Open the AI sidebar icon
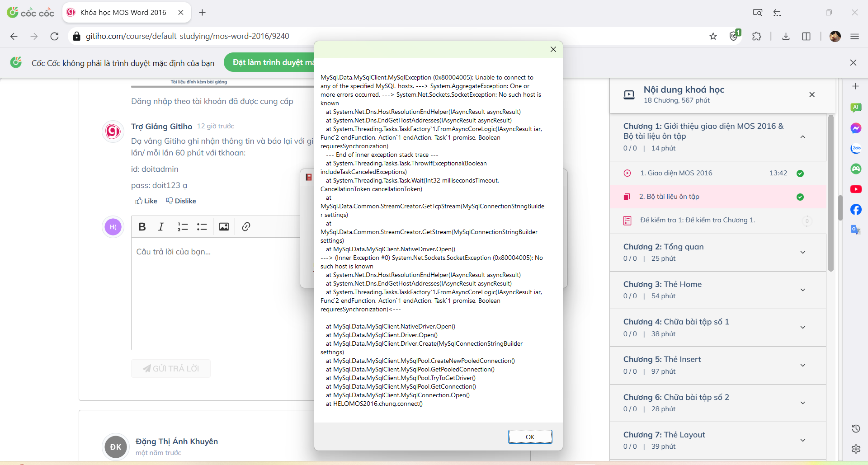The width and height of the screenshot is (868, 465). [x=856, y=107]
